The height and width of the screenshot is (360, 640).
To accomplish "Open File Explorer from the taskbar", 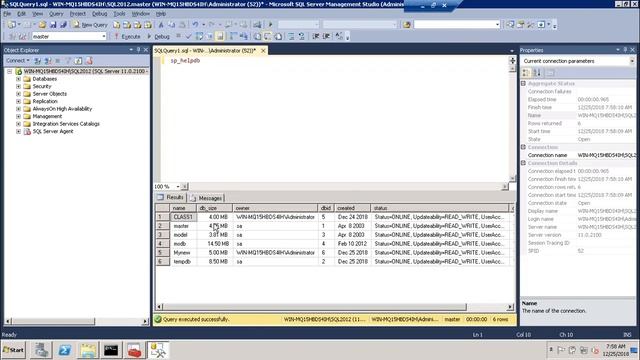I will pos(88,350).
